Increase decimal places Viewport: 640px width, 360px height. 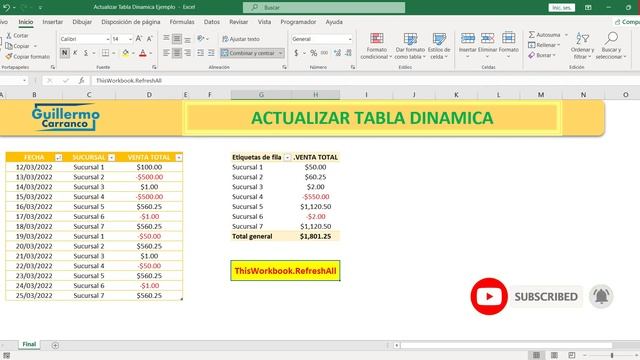click(338, 53)
